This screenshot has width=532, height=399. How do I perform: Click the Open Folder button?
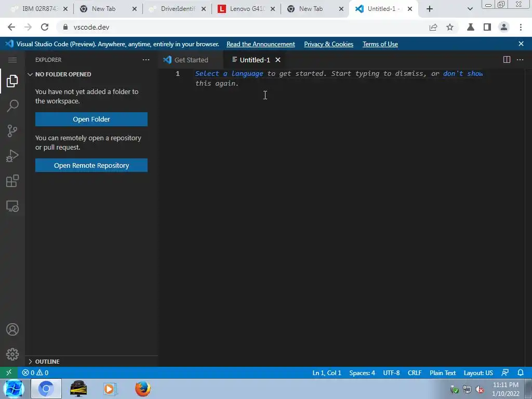(91, 119)
